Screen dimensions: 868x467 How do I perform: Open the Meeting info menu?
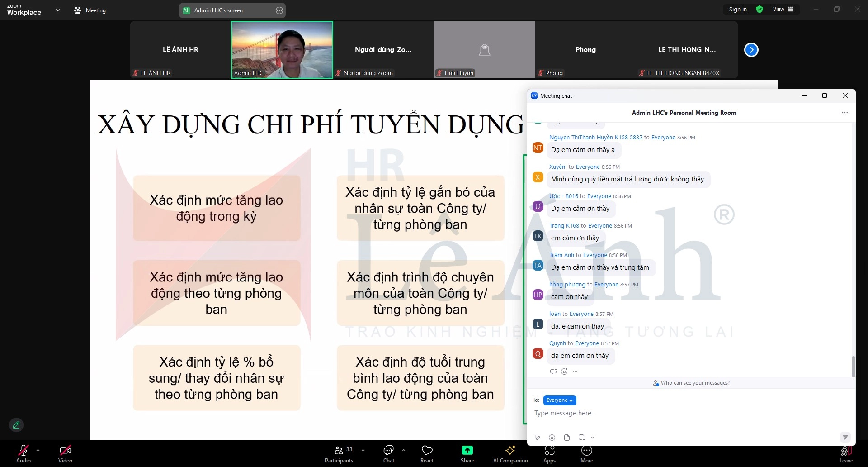point(90,10)
